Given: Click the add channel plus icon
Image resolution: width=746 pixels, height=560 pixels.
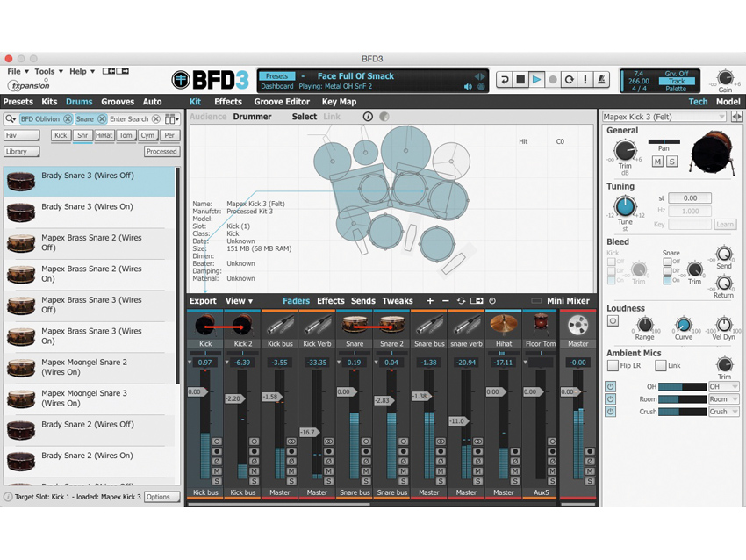Looking at the screenshot, I should [430, 301].
